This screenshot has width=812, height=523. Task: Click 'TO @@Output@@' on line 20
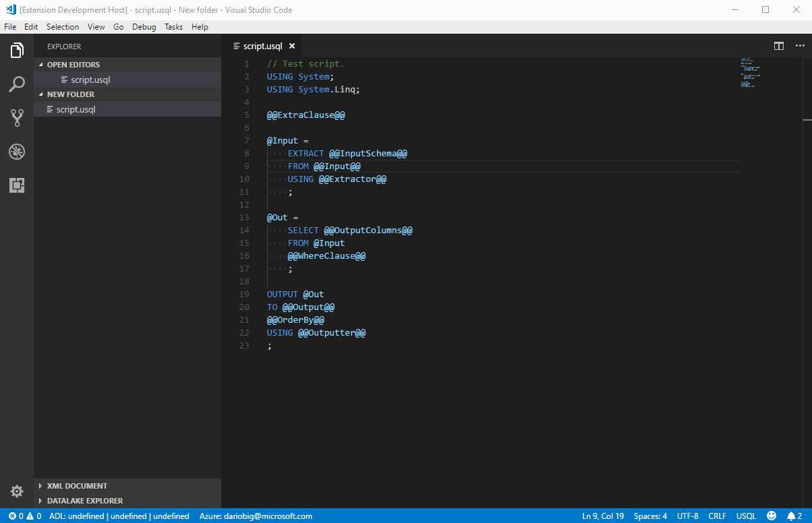click(301, 307)
